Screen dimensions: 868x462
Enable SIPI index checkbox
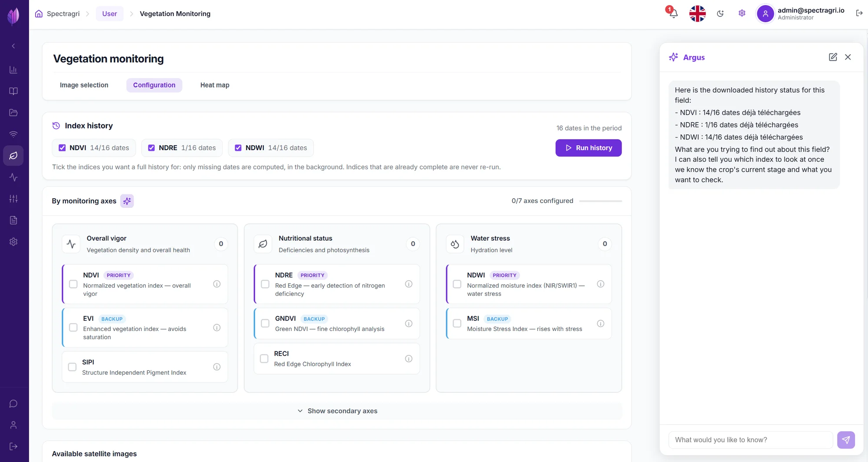pyautogui.click(x=72, y=367)
